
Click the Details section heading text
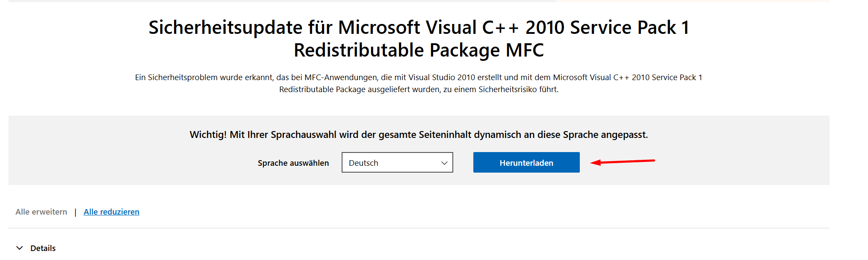(x=43, y=248)
